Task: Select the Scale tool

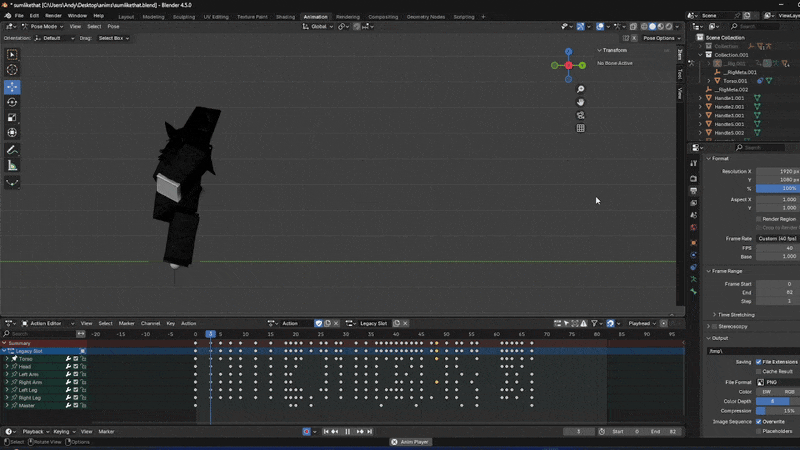Action: pyautogui.click(x=12, y=117)
